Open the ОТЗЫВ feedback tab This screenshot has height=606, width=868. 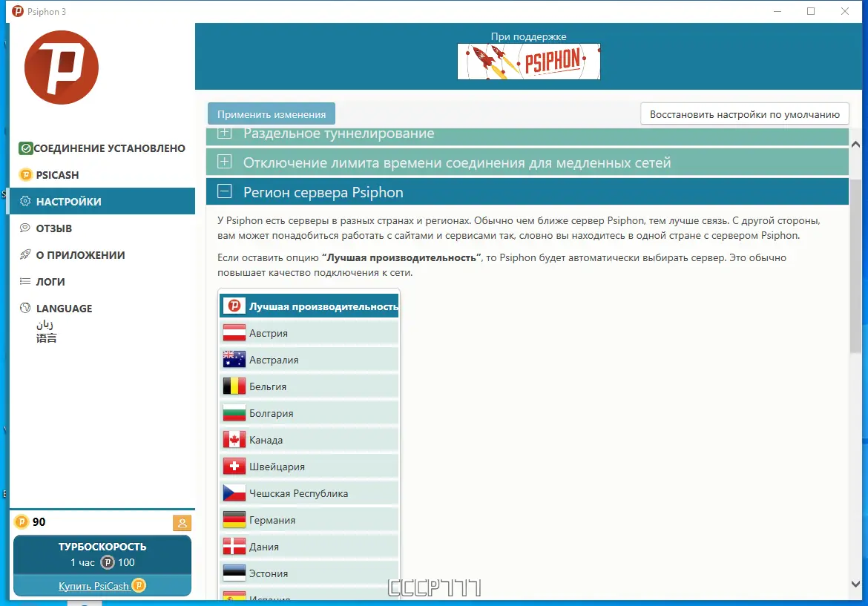(102, 228)
